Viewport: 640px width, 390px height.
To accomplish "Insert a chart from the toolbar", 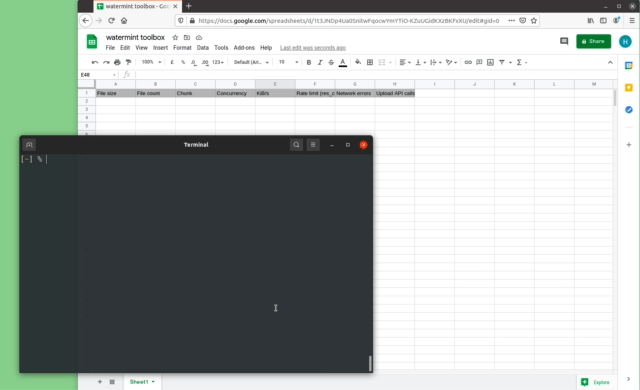I will coord(490,62).
